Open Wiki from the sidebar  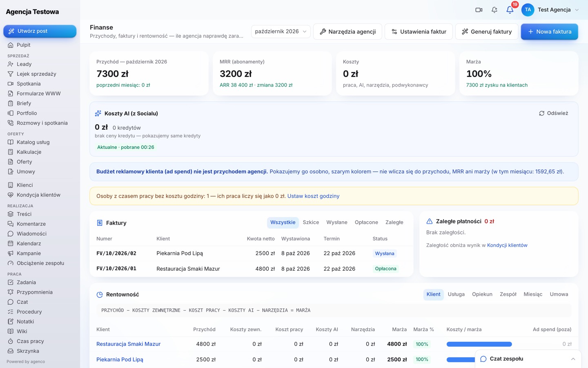(x=40, y=332)
